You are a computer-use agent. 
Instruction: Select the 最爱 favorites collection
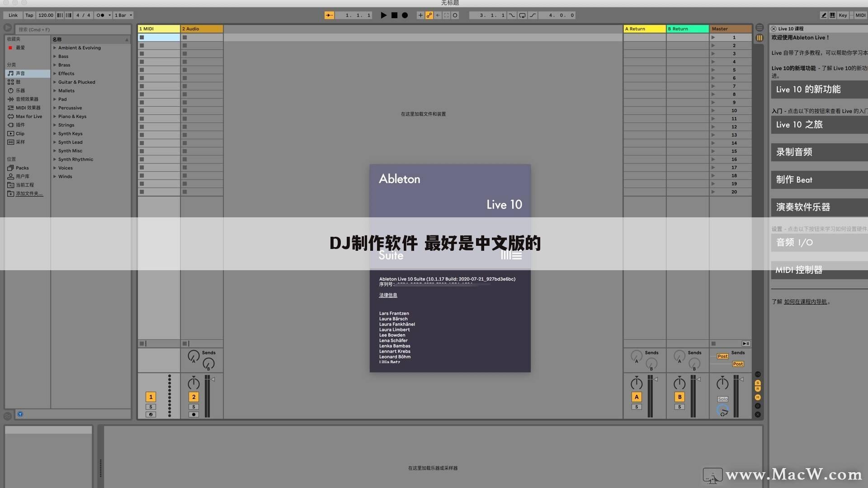tap(27, 47)
